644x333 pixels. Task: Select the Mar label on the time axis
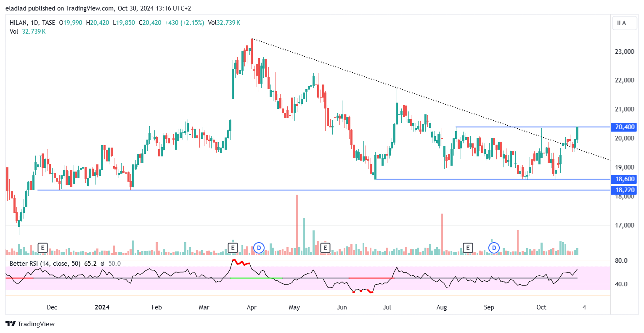(204, 307)
